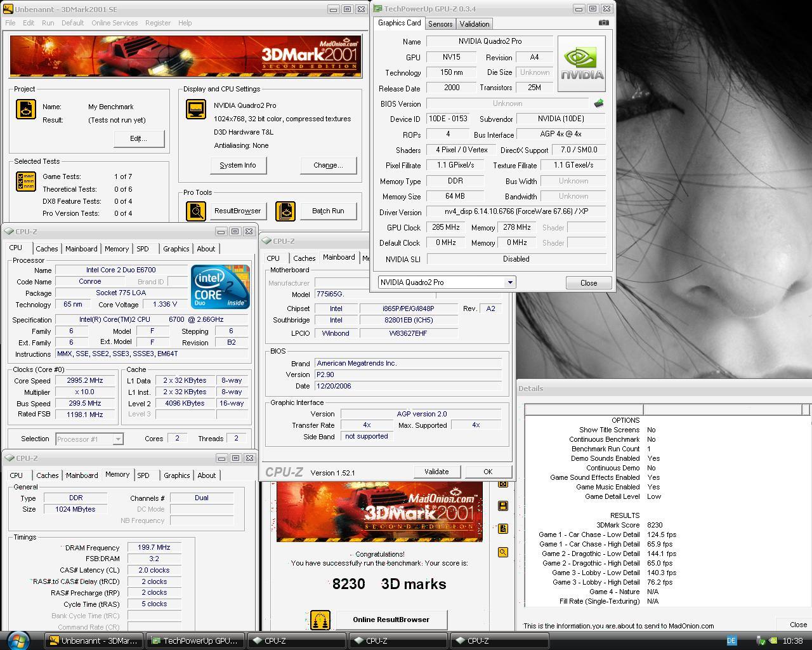Switch to the Unbenannt 3DMark taskbar button
This screenshot has width=812, height=650.
[93, 640]
